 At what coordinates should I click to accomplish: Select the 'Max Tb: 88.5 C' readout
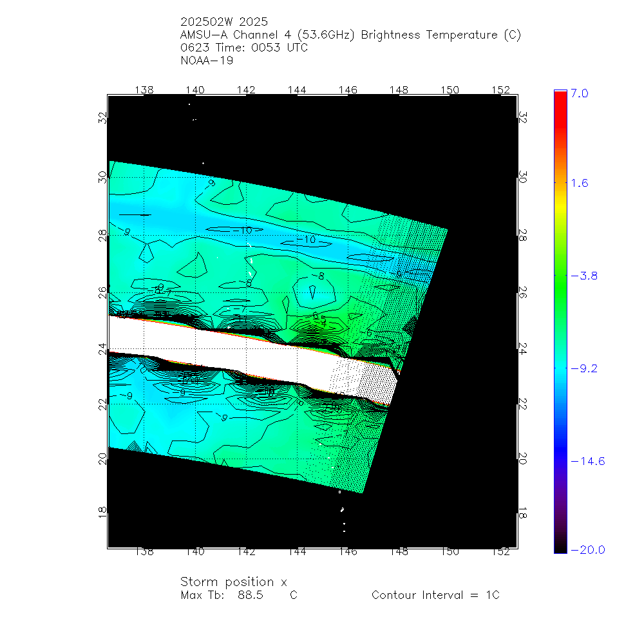point(239,595)
